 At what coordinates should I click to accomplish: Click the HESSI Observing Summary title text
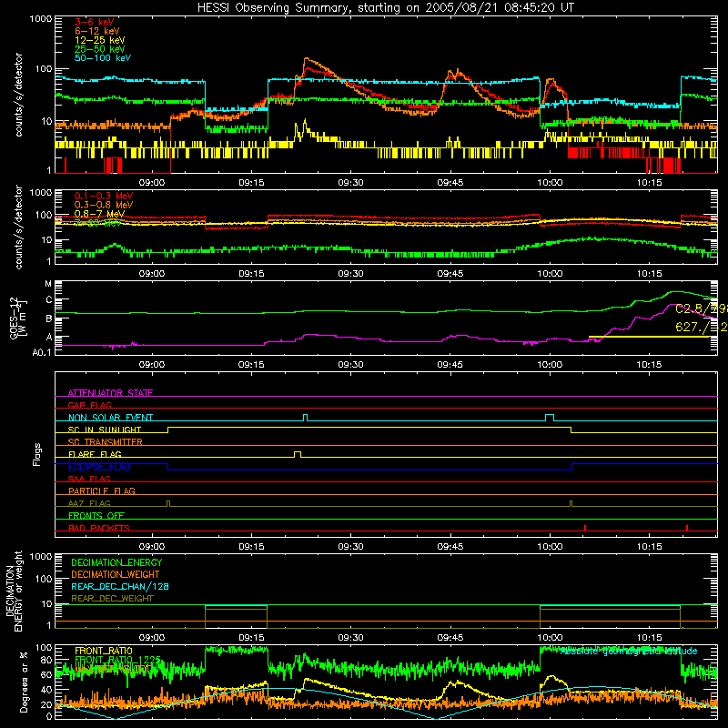(386, 8)
